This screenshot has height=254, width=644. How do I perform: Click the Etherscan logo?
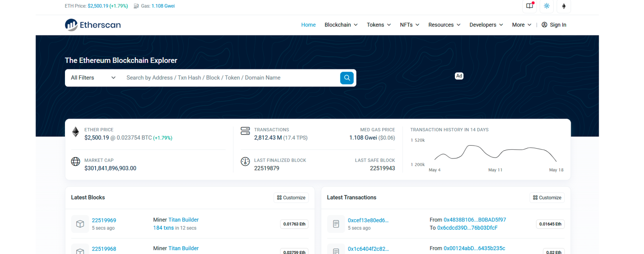tap(93, 25)
